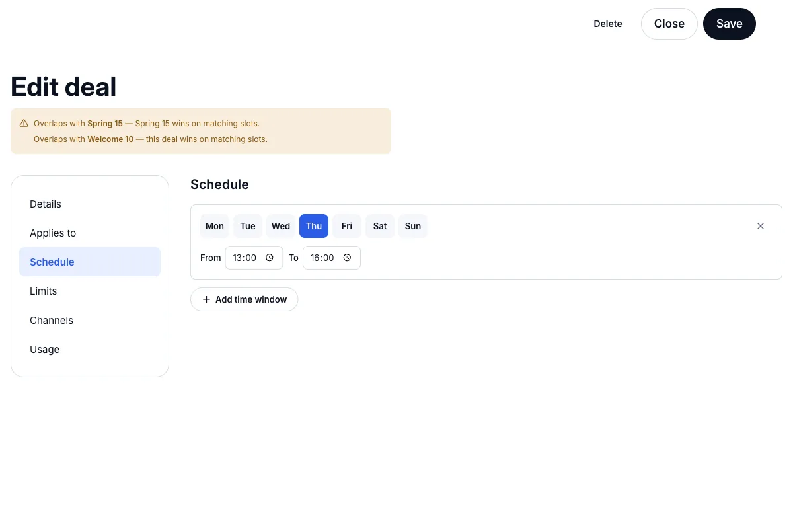Open the Applies to section

pos(90,233)
